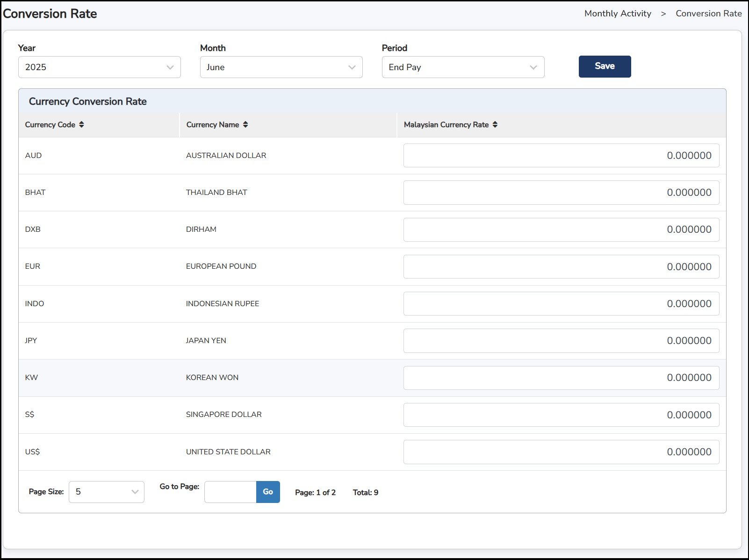This screenshot has width=749, height=560.
Task: Click the Currency Name sort arrows
Action: coord(245,124)
